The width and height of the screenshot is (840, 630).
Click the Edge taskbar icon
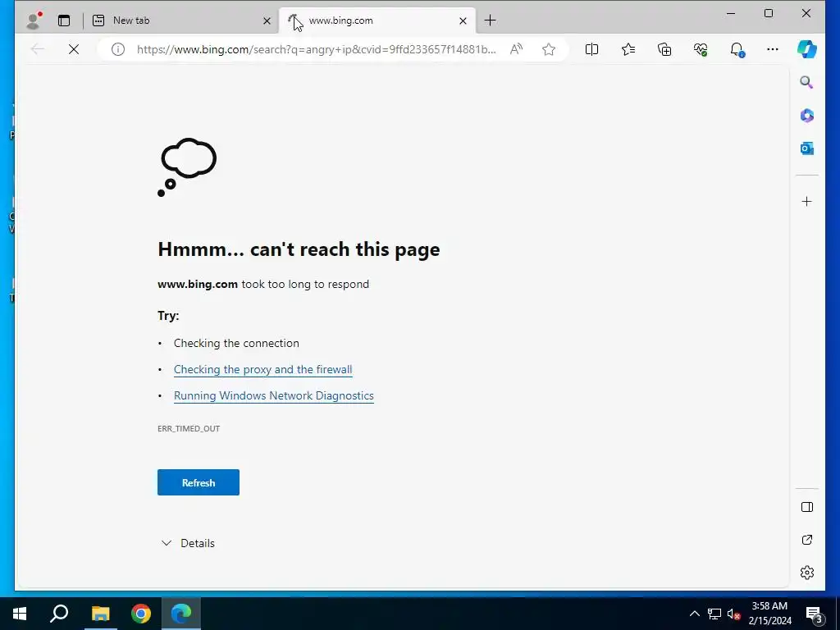pos(181,614)
